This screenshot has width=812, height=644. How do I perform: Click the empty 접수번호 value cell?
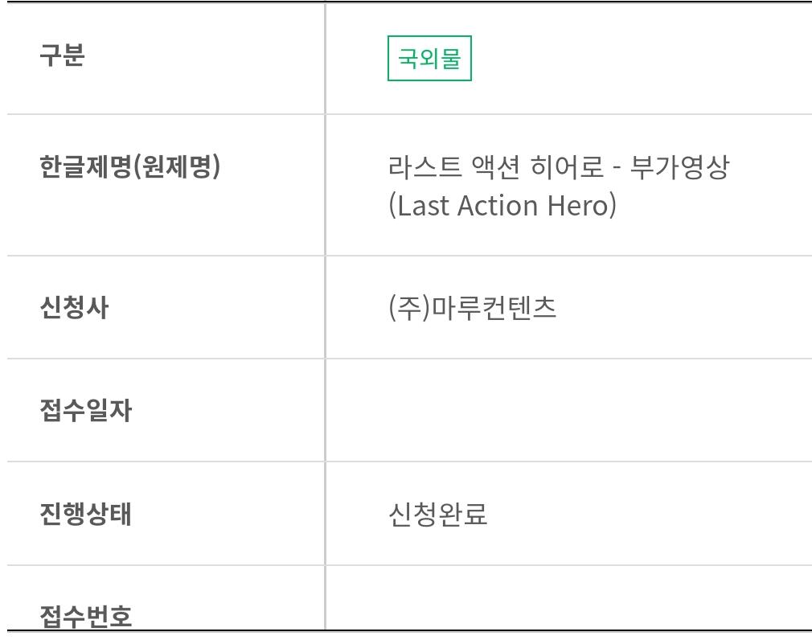click(x=568, y=598)
